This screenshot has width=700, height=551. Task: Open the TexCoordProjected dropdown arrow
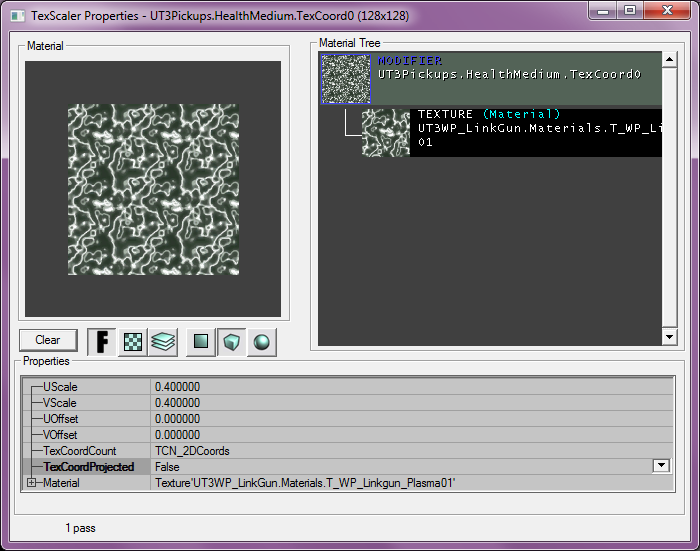point(660,466)
